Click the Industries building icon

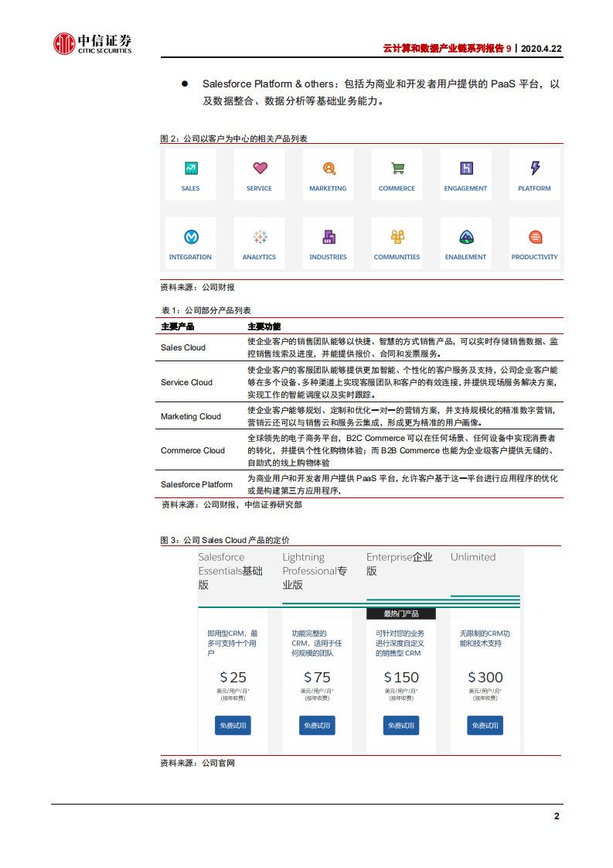pos(329,237)
